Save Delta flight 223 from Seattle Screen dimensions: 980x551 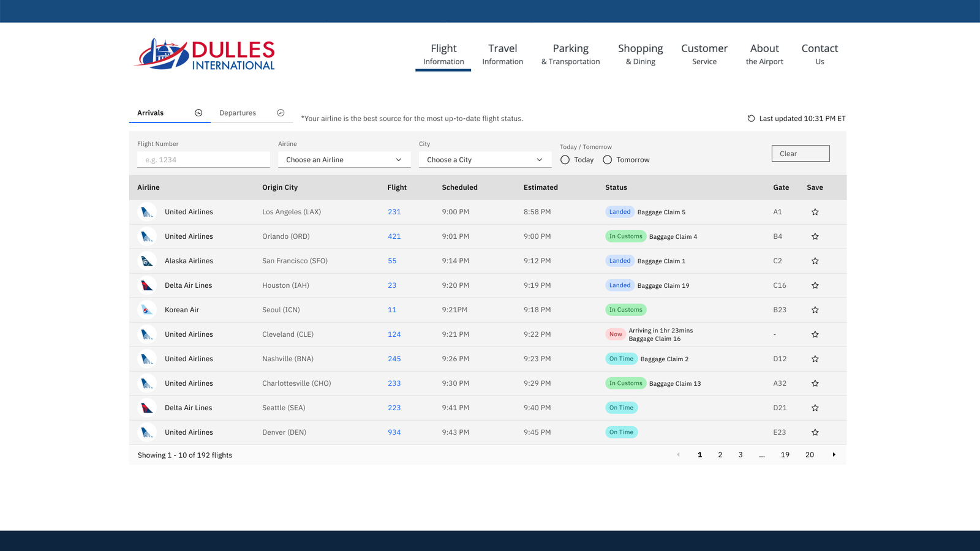point(815,408)
